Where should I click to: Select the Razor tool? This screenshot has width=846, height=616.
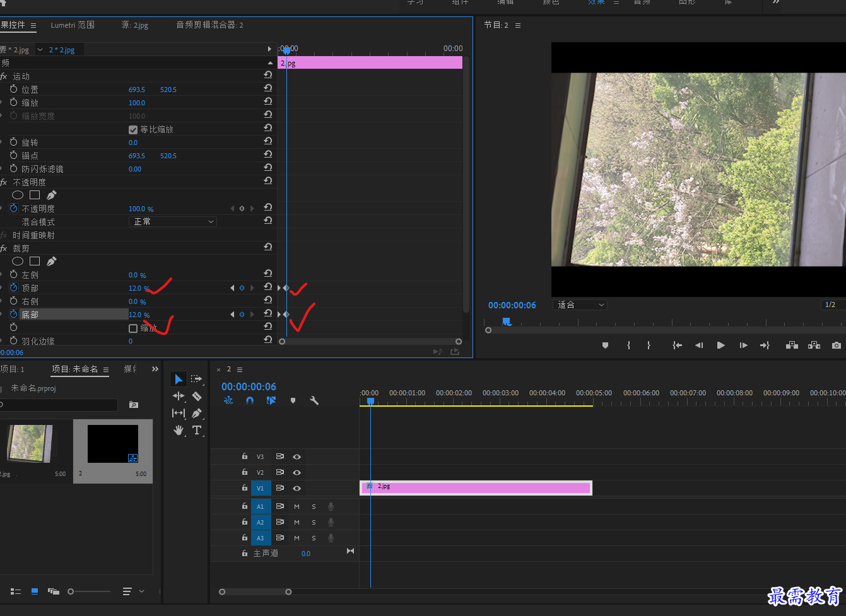point(197,396)
